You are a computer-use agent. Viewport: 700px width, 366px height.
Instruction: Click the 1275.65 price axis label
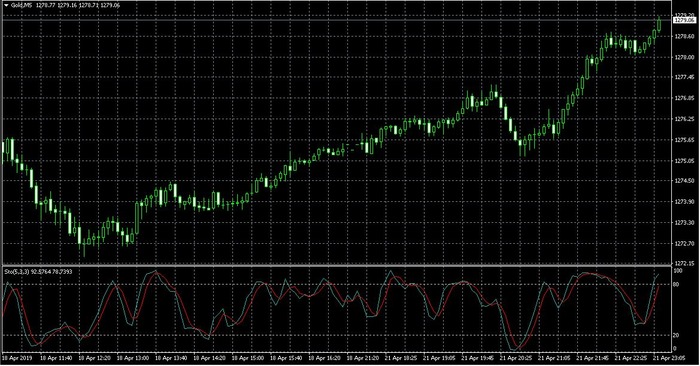(684, 140)
